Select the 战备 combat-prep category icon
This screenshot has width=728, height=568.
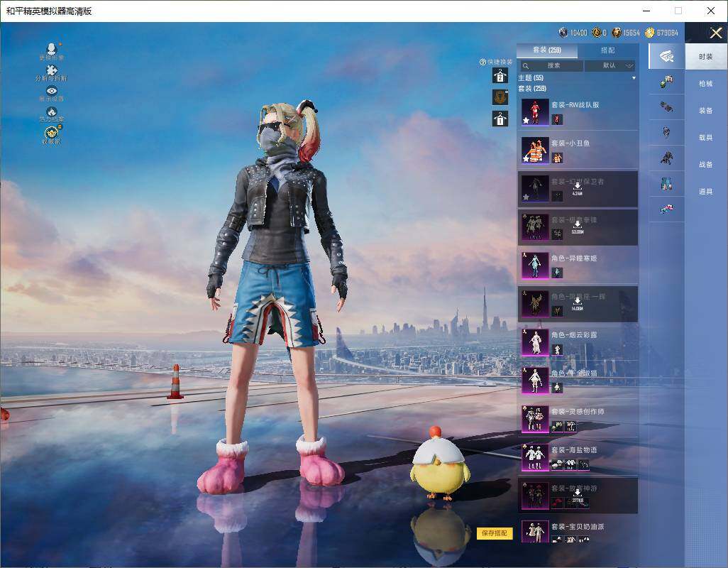[667, 158]
